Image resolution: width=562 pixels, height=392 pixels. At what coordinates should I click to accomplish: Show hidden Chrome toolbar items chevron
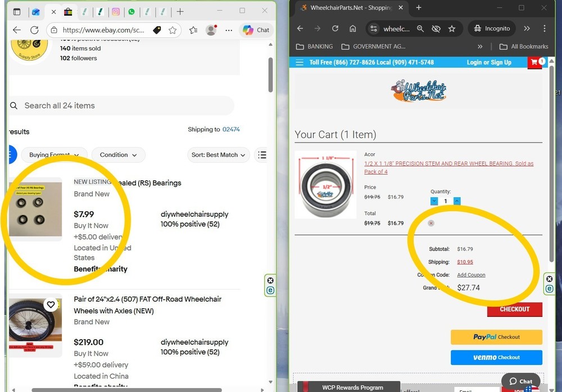coord(527,28)
